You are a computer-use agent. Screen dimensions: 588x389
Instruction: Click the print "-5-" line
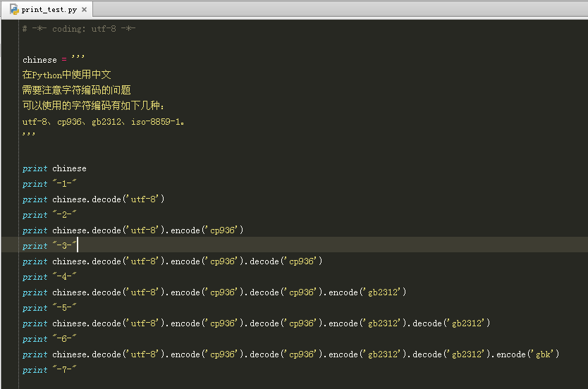49,308
